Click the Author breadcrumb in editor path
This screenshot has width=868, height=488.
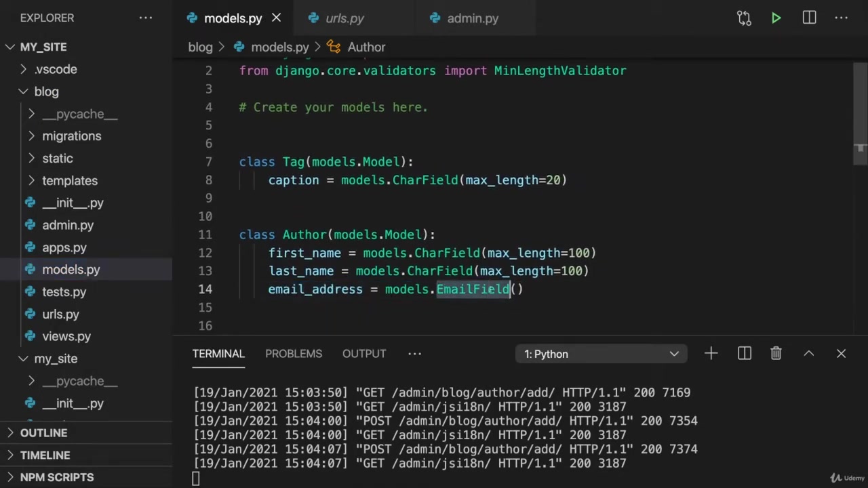tap(366, 47)
